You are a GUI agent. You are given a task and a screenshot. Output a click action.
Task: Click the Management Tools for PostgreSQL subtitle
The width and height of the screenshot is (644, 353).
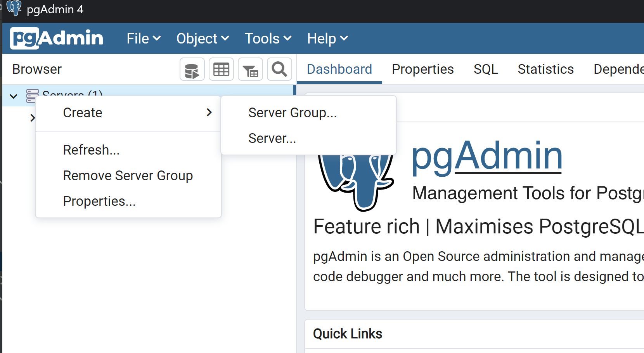(x=528, y=193)
